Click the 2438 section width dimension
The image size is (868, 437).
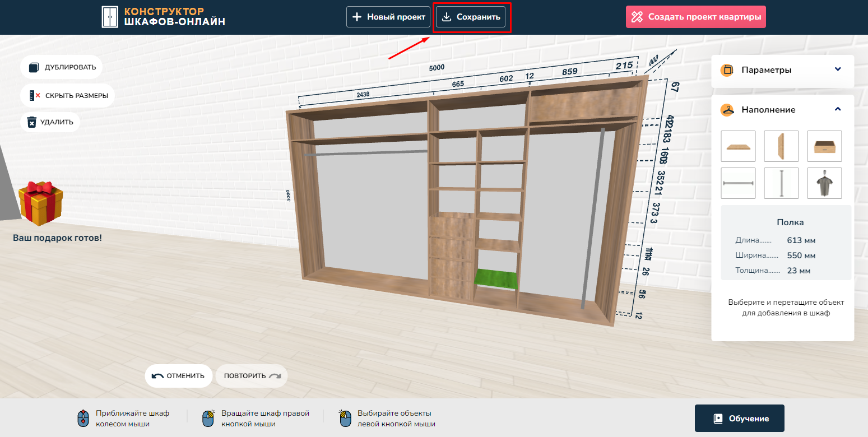pos(363,95)
